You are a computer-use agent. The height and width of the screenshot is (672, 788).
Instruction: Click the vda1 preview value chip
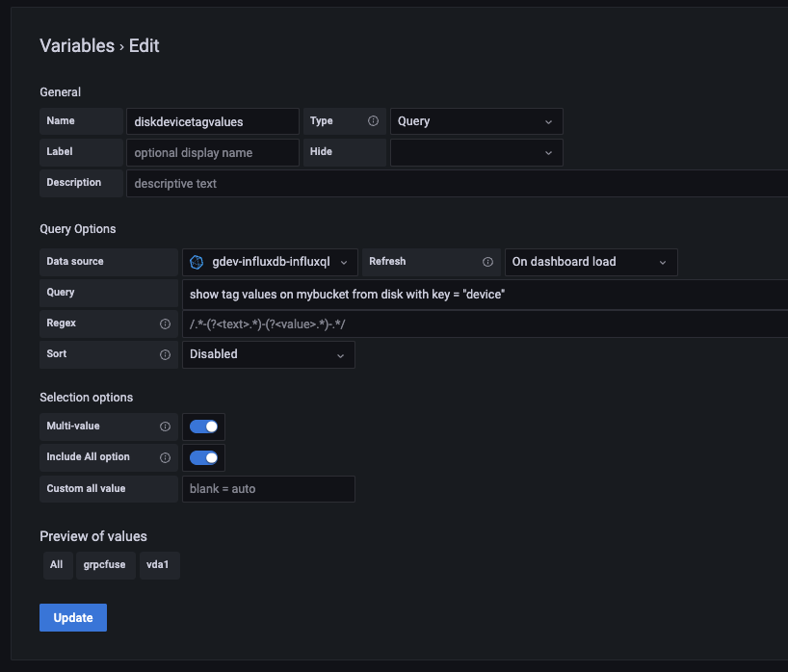[x=159, y=565]
